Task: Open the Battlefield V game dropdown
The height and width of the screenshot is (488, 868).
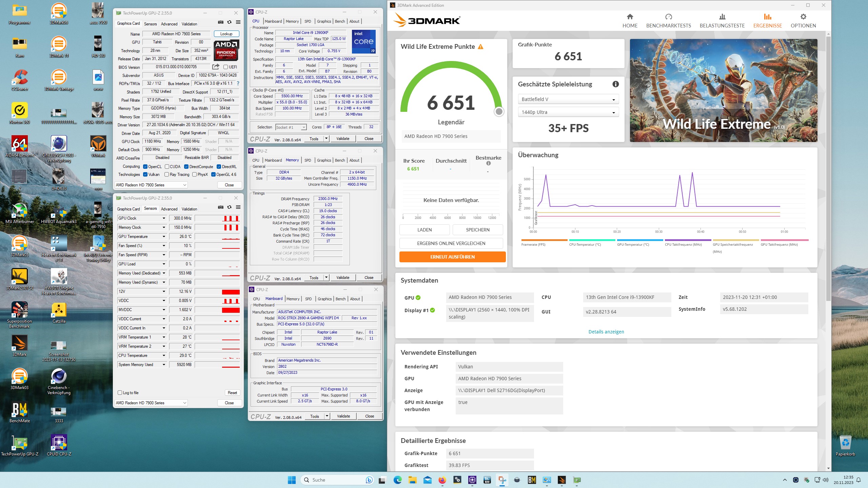Action: (x=568, y=99)
